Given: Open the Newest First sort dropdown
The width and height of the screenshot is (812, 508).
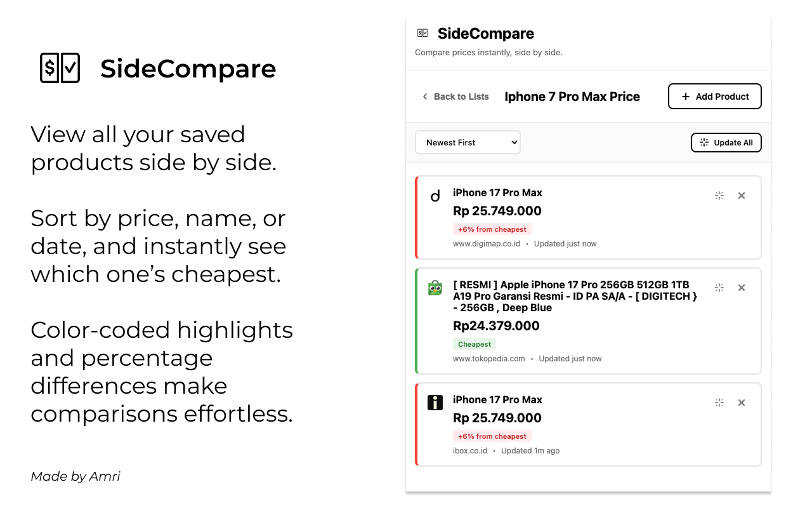Looking at the screenshot, I should (468, 142).
